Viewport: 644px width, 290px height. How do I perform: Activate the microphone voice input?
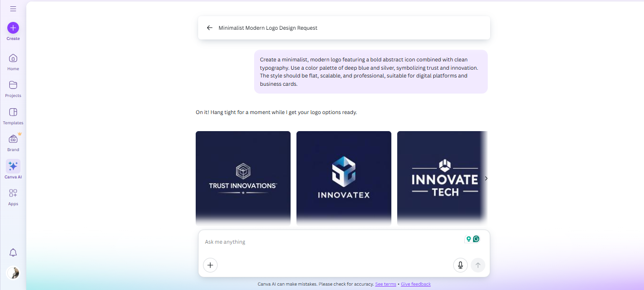[x=460, y=265]
